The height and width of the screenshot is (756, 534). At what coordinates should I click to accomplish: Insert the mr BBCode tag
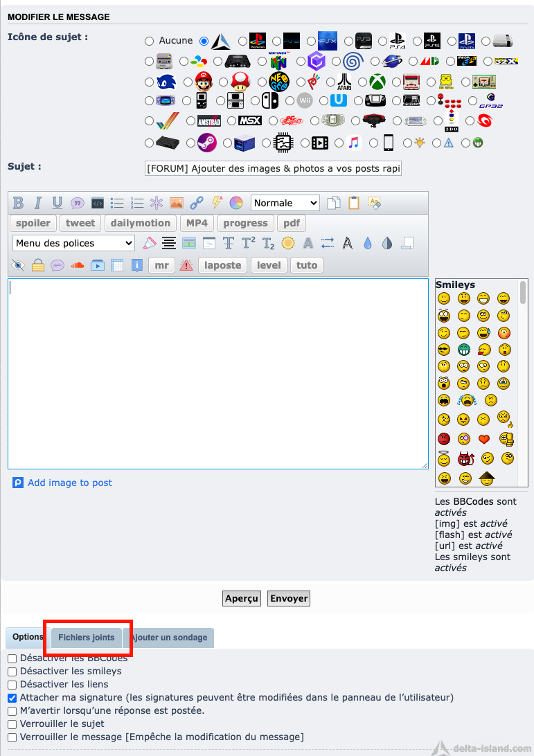[x=161, y=265]
